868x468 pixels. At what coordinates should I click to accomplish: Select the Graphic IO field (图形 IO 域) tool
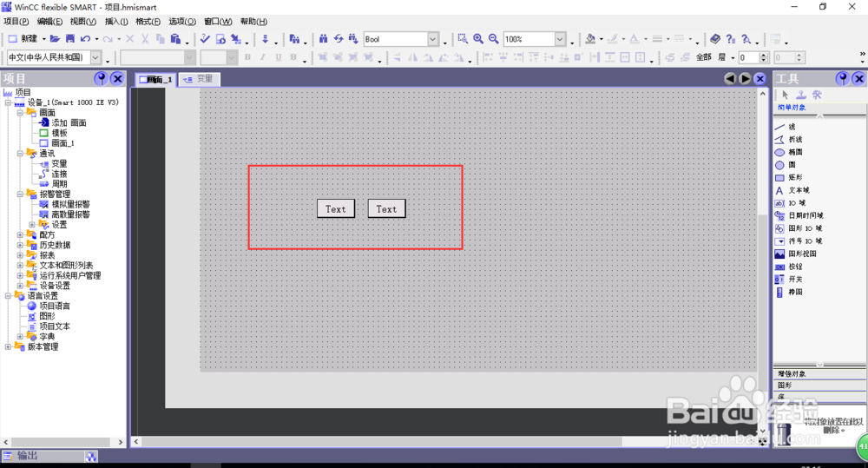(x=799, y=228)
